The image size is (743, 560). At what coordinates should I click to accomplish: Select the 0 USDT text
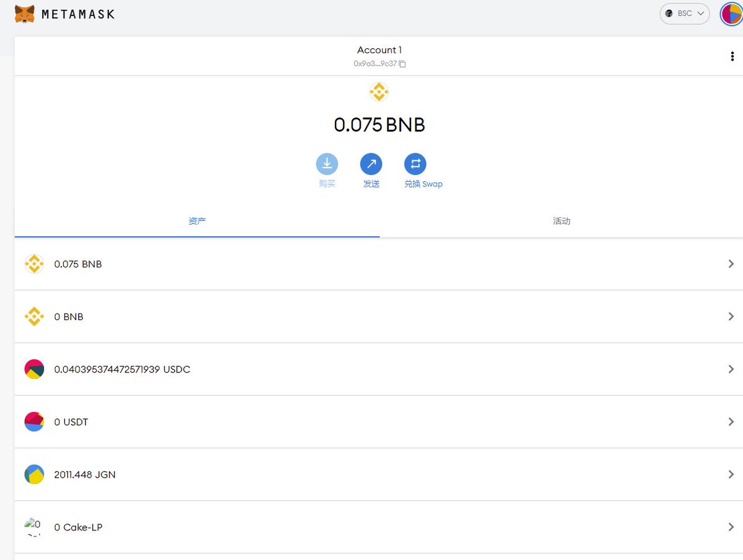point(71,422)
